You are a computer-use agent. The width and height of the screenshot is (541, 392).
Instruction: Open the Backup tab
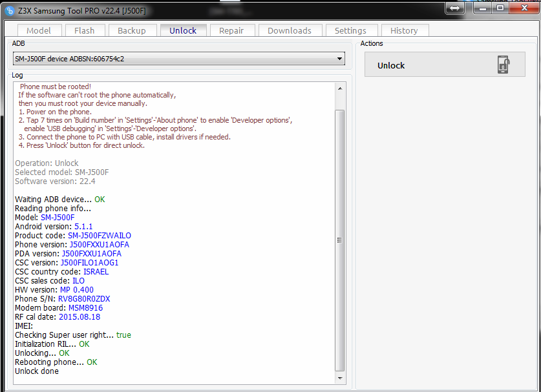[132, 30]
